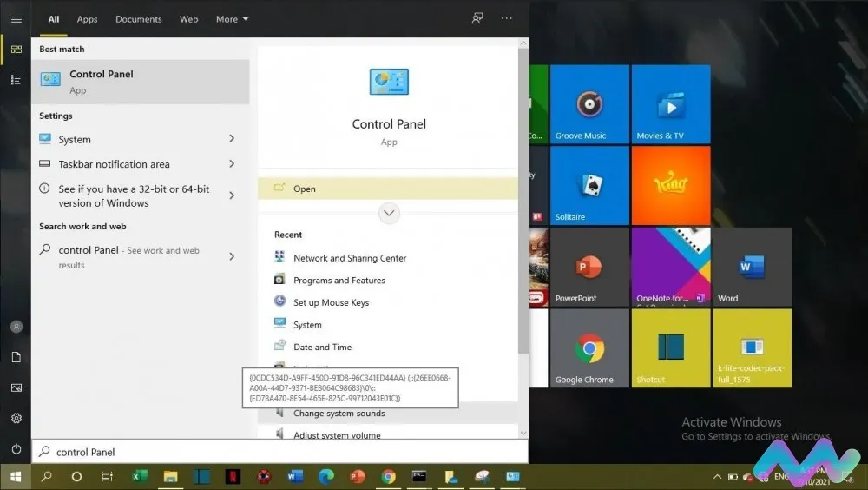Viewport: 868px width, 490px height.
Task: Show hidden system tray icons
Action: (x=718, y=477)
